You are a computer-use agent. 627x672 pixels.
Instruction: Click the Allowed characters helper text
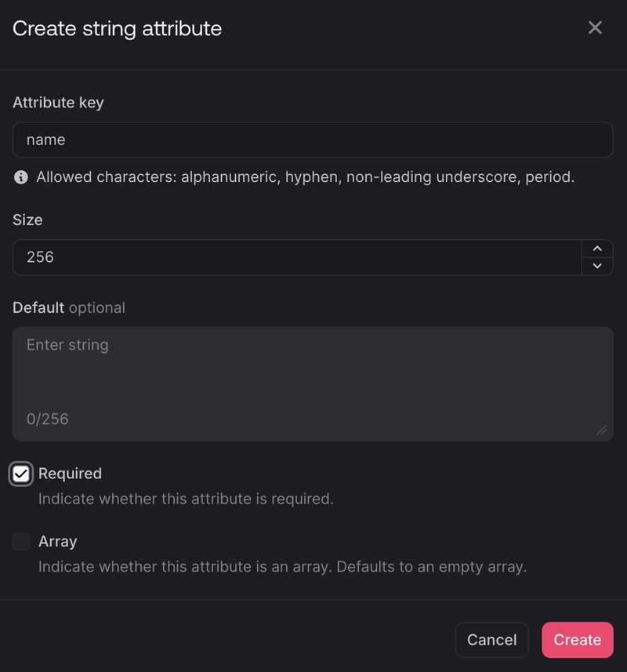pyautogui.click(x=305, y=177)
